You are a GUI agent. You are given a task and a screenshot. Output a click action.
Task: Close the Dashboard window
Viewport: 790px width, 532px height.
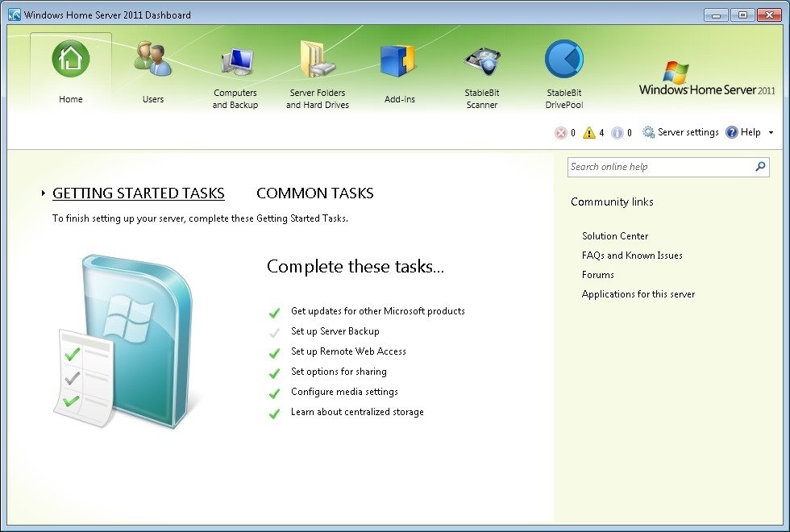pyautogui.click(x=769, y=15)
